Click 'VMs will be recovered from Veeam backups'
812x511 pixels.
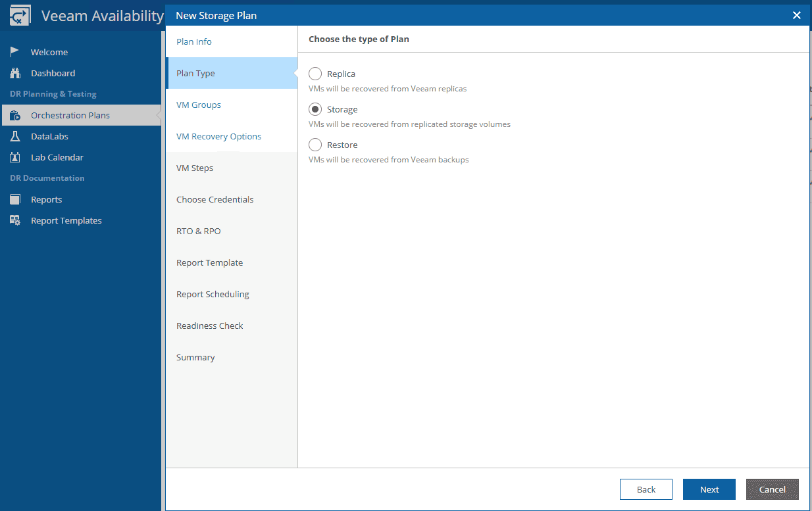(x=389, y=160)
